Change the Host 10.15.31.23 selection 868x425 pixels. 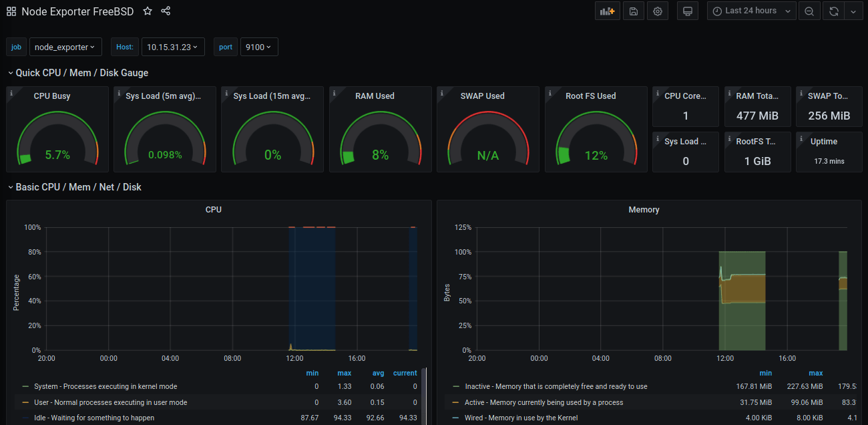click(172, 47)
